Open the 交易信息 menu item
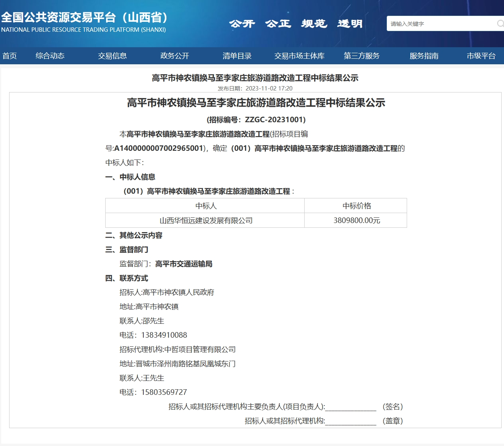Screen dimensions: 504x446 (112, 56)
